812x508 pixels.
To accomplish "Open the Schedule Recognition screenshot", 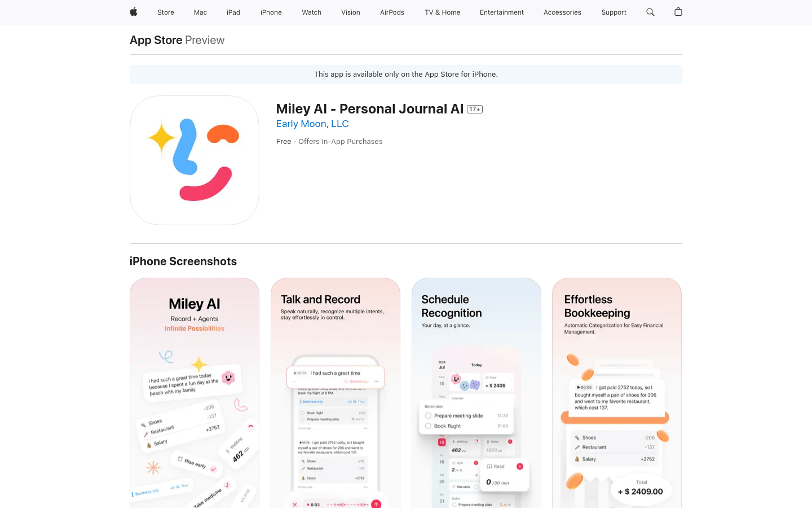I will point(476,393).
